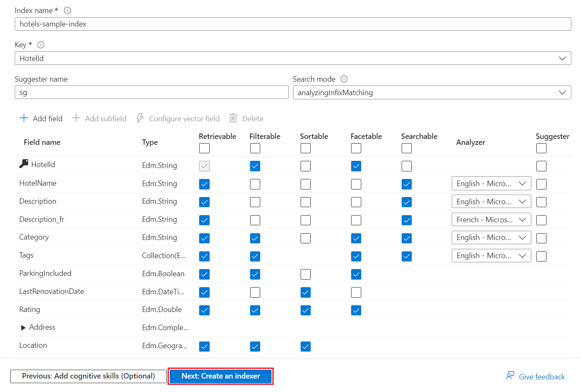Viewport: 581px width, 392px height.
Task: Click the Give feedback person icon
Action: pos(510,376)
